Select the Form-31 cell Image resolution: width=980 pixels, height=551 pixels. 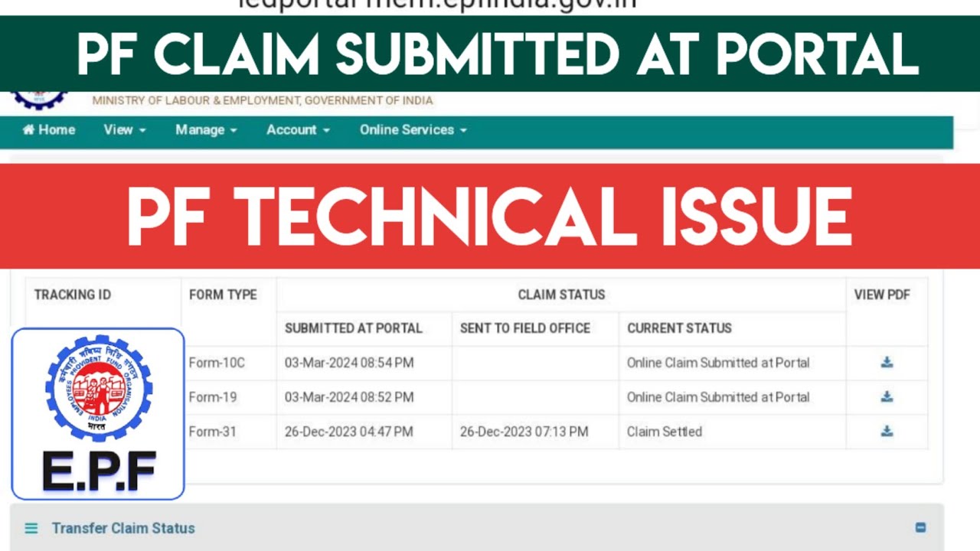tap(213, 432)
